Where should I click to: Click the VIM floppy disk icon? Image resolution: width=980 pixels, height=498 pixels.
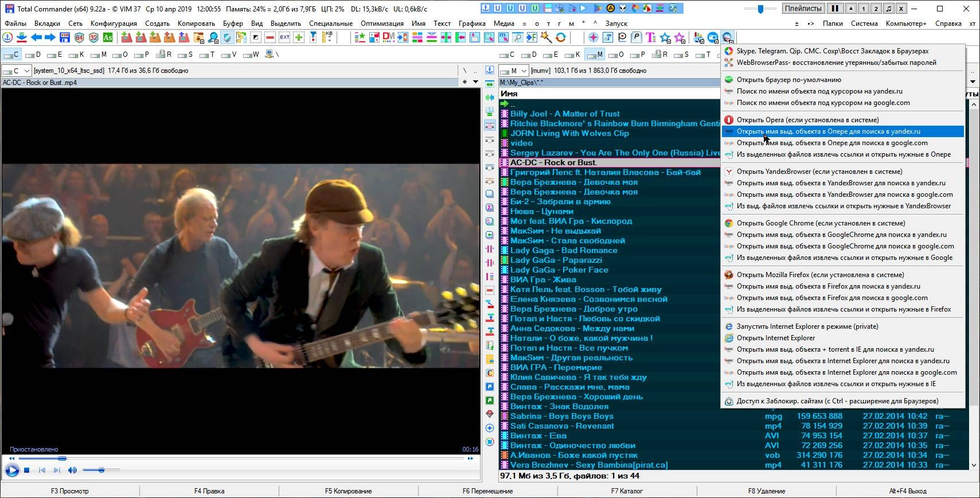point(65,38)
